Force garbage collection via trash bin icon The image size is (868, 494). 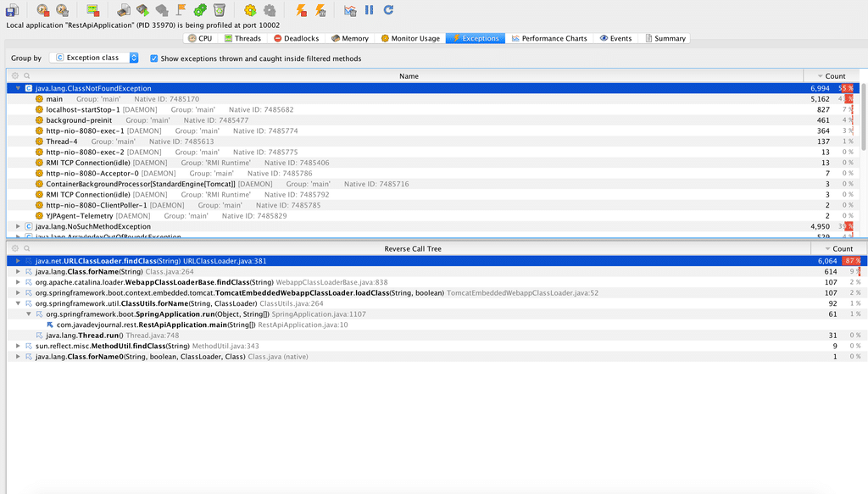point(220,10)
